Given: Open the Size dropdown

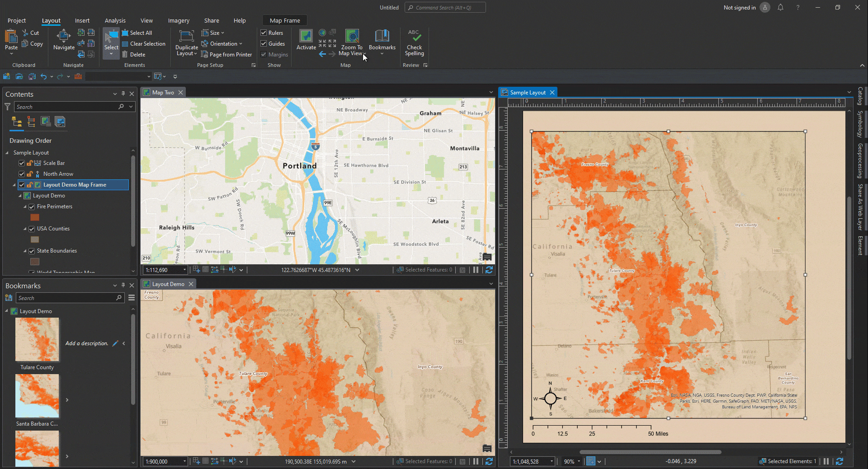Looking at the screenshot, I should point(213,33).
